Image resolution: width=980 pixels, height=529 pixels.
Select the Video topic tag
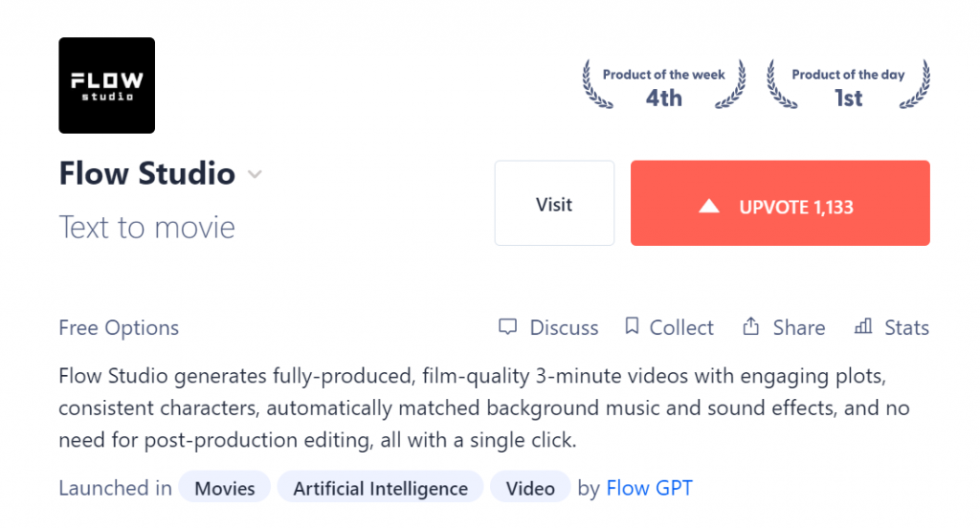(x=530, y=488)
